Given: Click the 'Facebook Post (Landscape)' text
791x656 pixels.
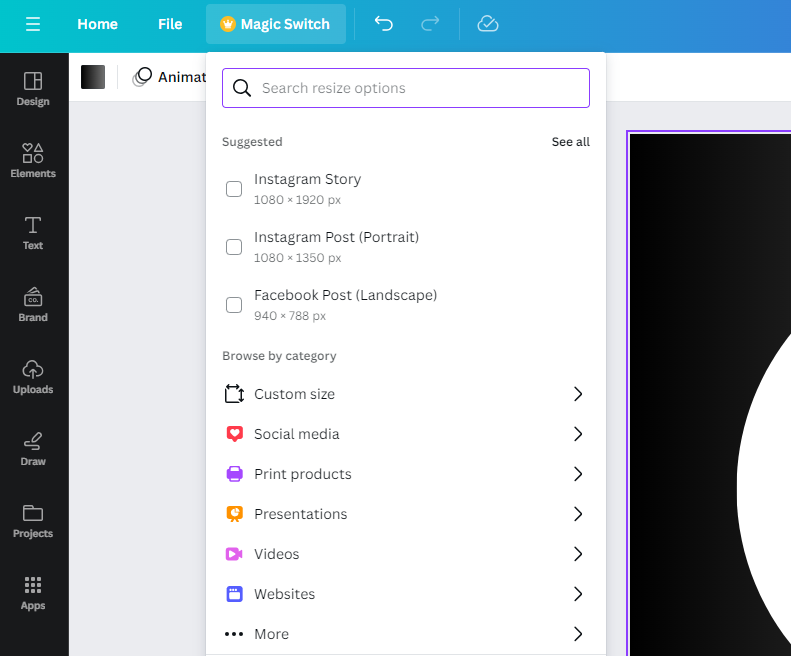Looking at the screenshot, I should (346, 295).
